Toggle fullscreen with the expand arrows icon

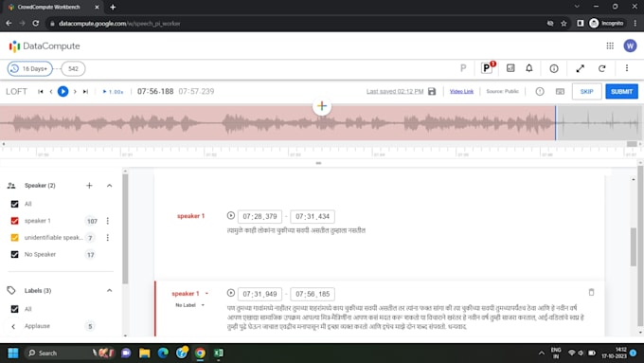(x=580, y=68)
